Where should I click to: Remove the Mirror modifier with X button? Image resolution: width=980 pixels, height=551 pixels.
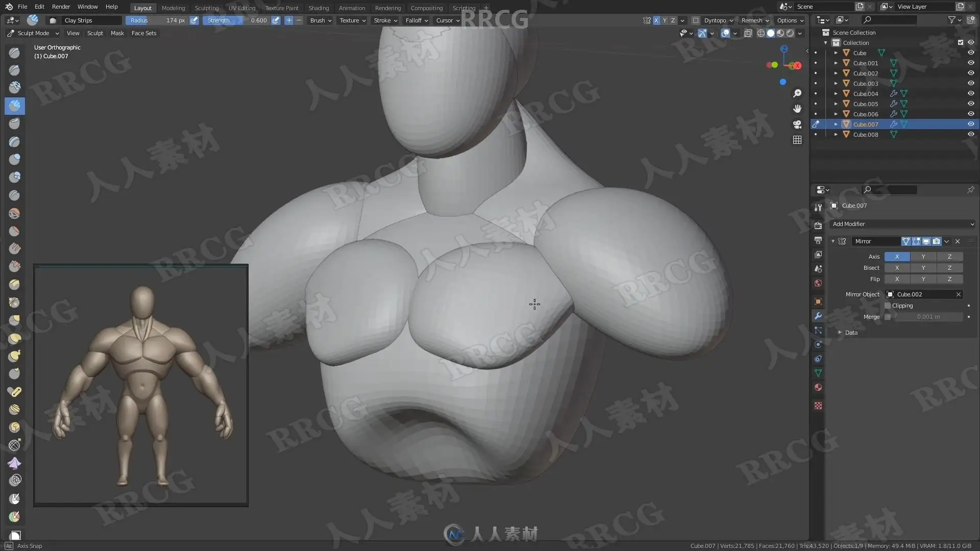(958, 241)
